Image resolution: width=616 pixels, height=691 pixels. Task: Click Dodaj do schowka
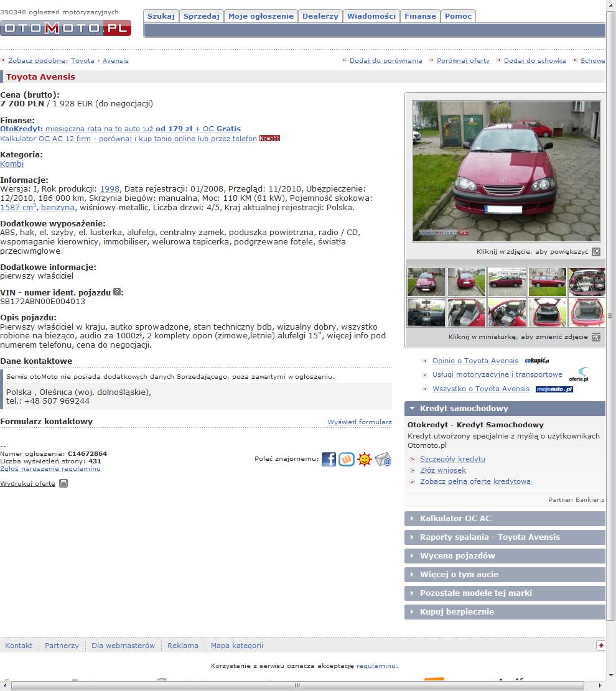click(x=535, y=61)
